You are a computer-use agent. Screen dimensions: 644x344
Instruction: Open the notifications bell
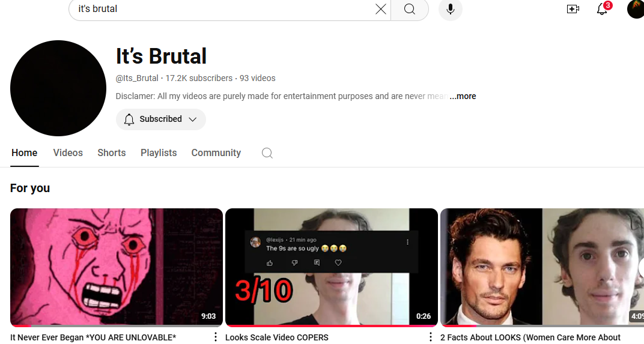click(602, 9)
